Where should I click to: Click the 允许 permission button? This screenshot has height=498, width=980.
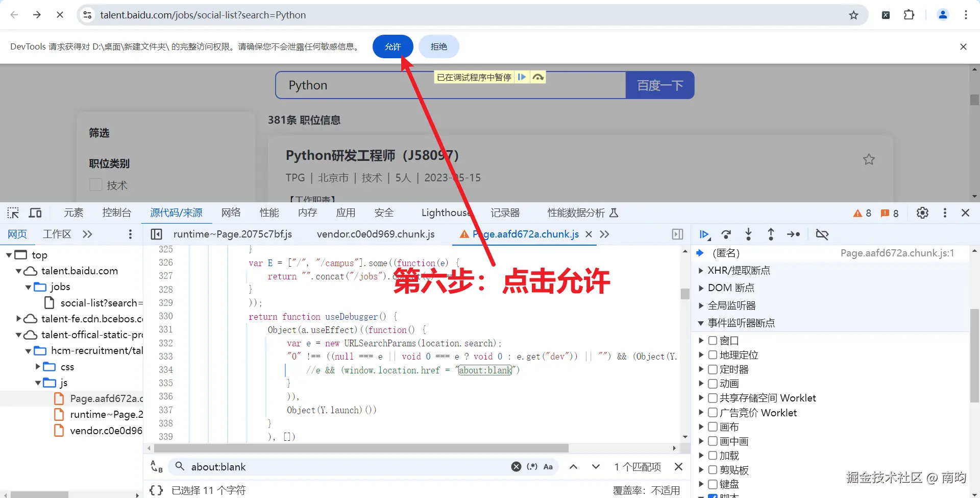[392, 46]
